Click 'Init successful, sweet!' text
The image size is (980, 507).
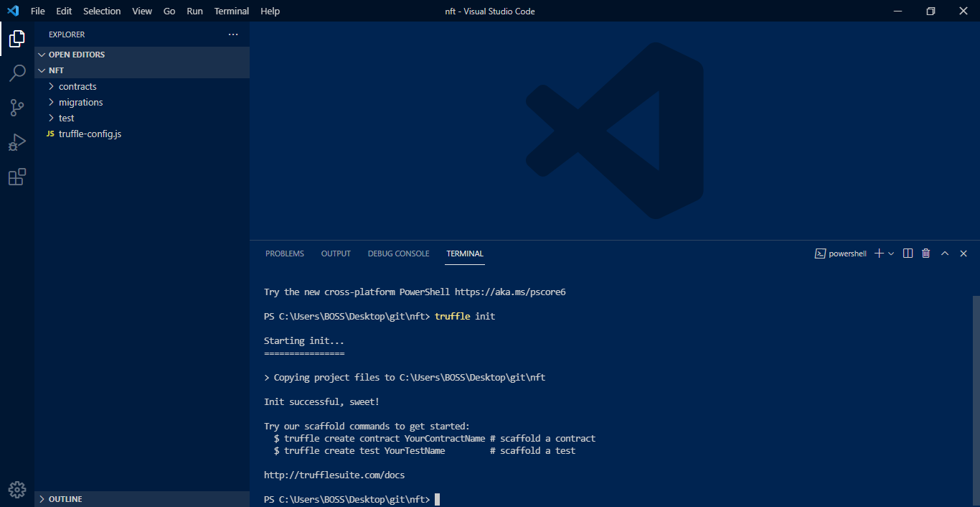click(321, 402)
